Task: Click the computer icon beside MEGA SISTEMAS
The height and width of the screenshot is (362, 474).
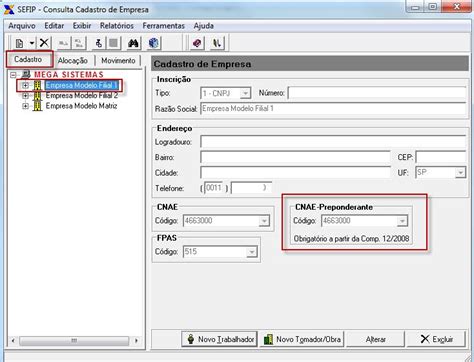Action: 26,74
